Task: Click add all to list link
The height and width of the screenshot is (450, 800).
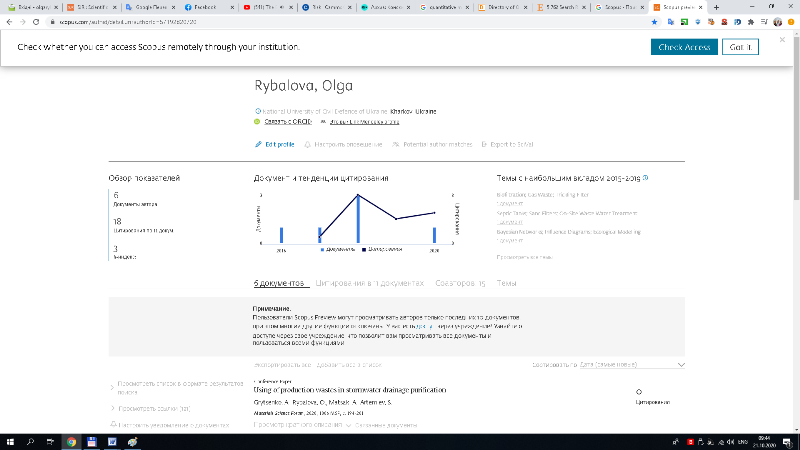Action: point(349,365)
